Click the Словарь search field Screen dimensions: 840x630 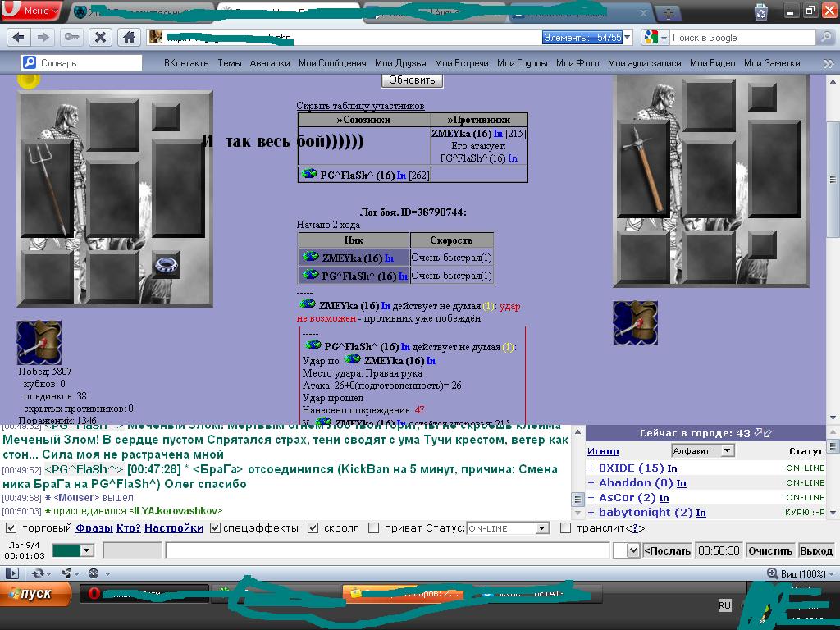(x=81, y=62)
